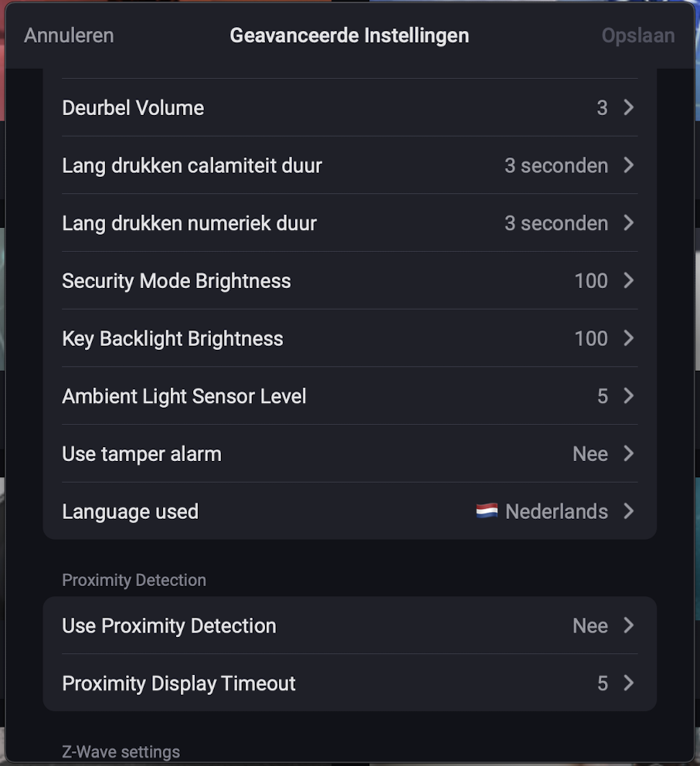Viewport: 700px width, 766px height.
Task: Click the Security Mode Brightness chevron
Action: [628, 281]
